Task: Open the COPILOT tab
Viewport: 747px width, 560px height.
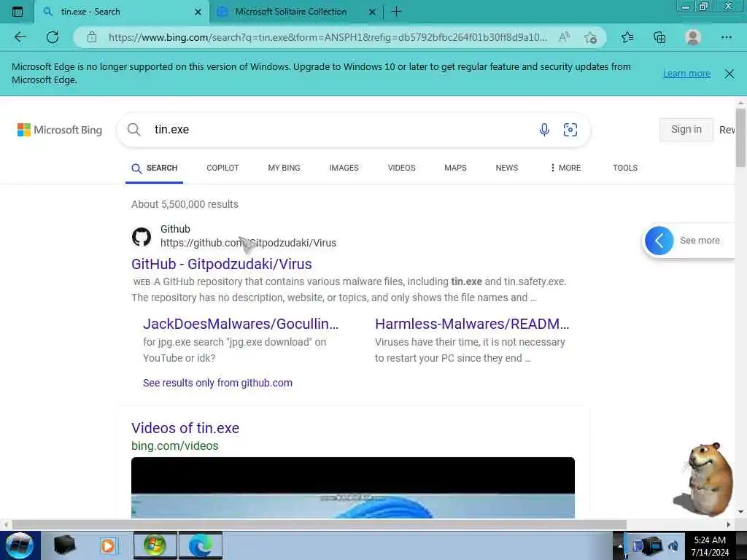Action: [x=222, y=168]
